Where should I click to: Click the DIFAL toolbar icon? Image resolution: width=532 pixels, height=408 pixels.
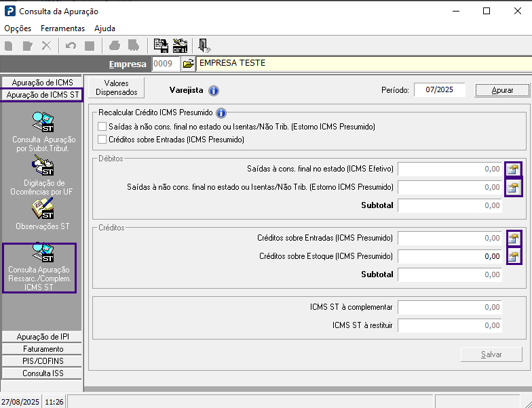(180, 45)
